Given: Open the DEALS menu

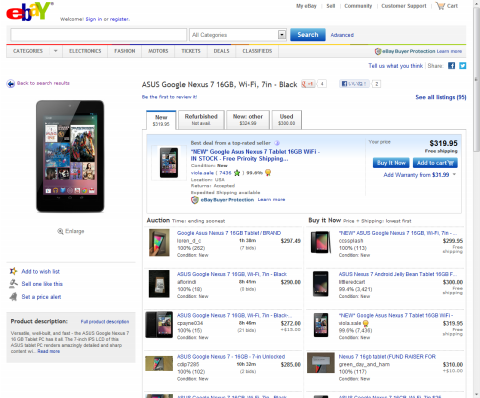Looking at the screenshot, I should click(x=221, y=51).
